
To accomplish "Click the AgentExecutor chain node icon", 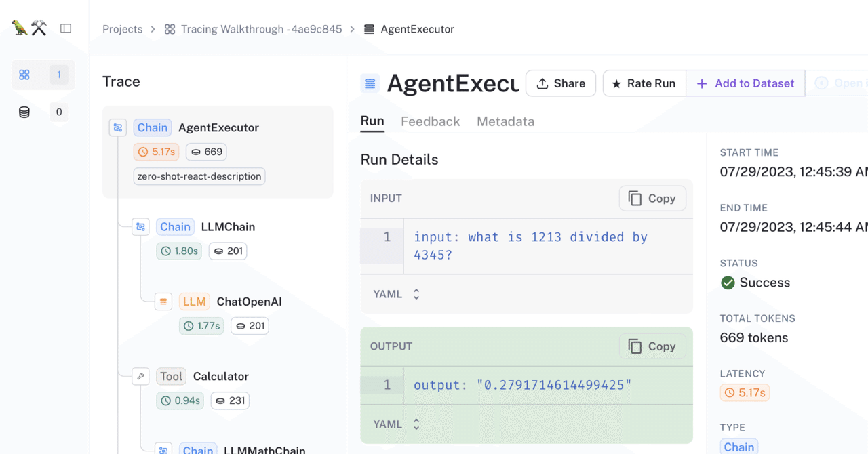I will pos(118,127).
